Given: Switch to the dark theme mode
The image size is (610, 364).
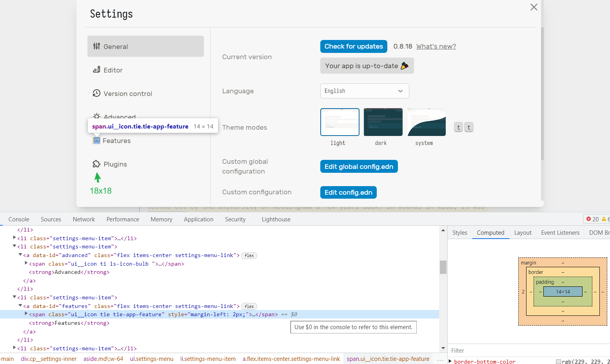Looking at the screenshot, I should point(383,122).
